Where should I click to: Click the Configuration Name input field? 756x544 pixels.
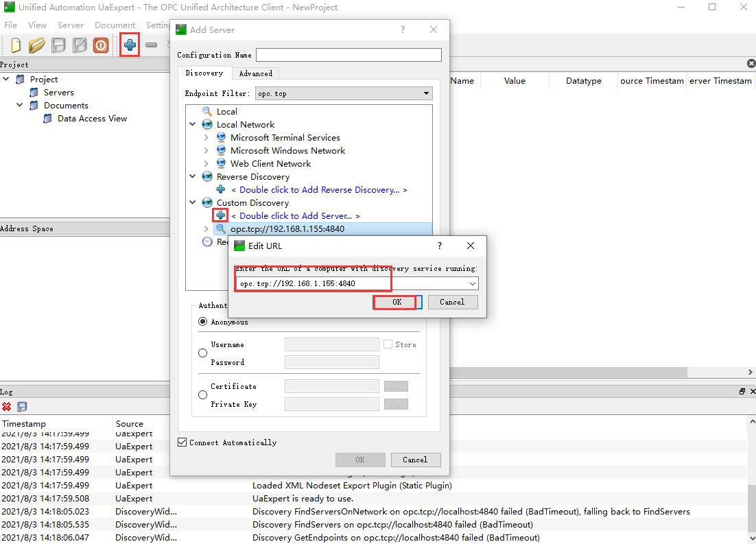349,55
